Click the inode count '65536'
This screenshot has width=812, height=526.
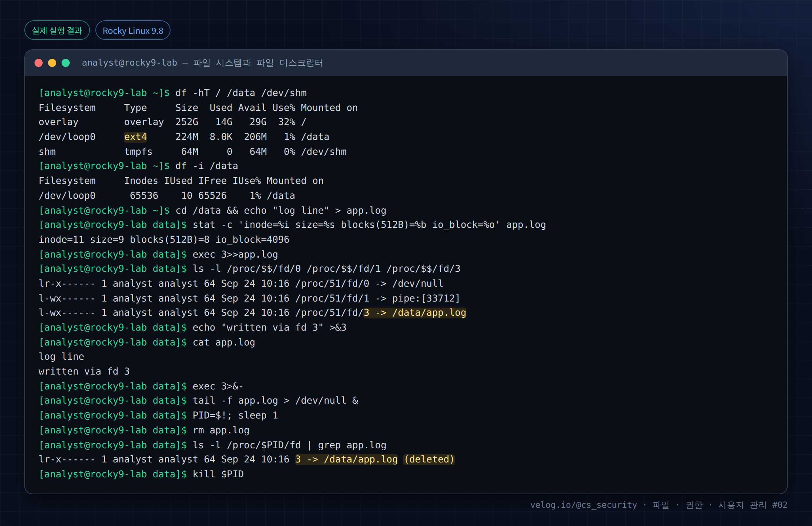[144, 195]
